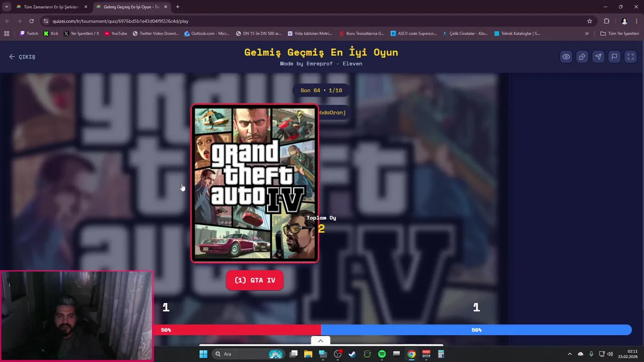Click the ÇIKIŞ back-arrow exit button
This screenshot has height=362, width=644.
pyautogui.click(x=22, y=57)
